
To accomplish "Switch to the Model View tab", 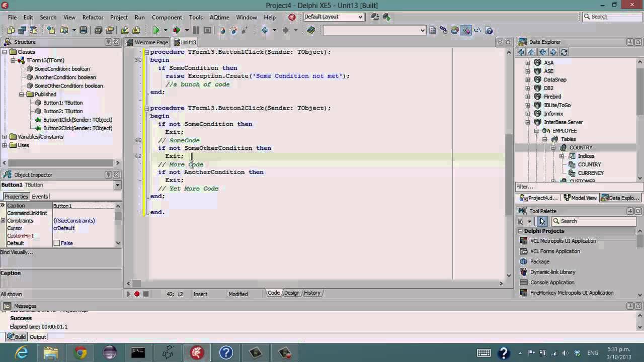I will (580, 198).
